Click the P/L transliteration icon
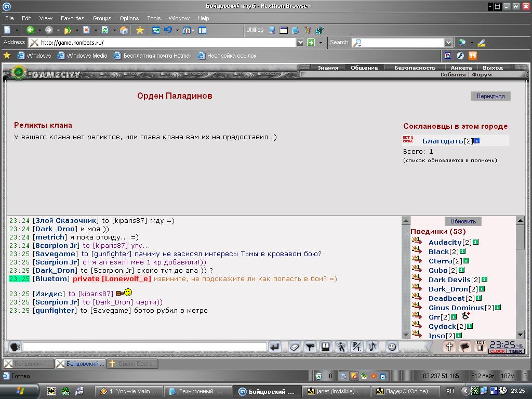 (356, 347)
